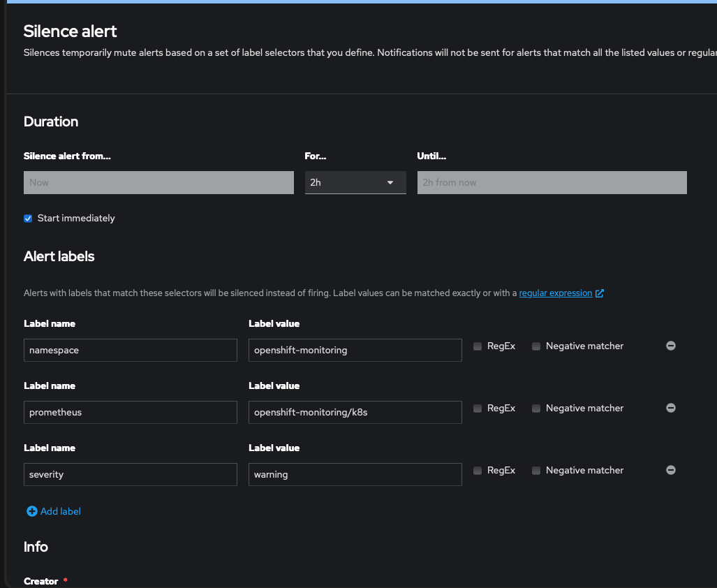Image resolution: width=717 pixels, height=588 pixels.
Task: Click the warning label value field
Action: point(355,474)
